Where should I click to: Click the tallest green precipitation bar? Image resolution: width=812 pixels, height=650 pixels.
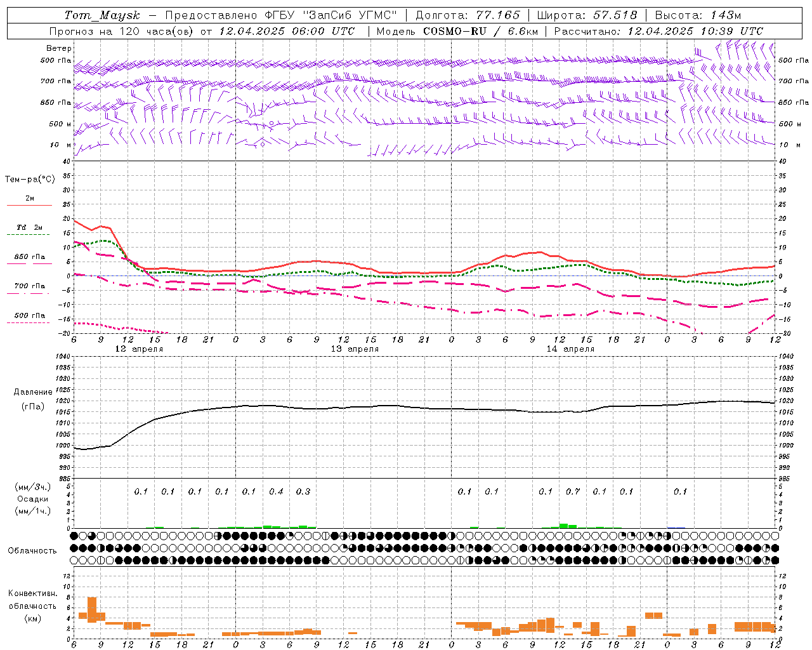[x=563, y=526]
